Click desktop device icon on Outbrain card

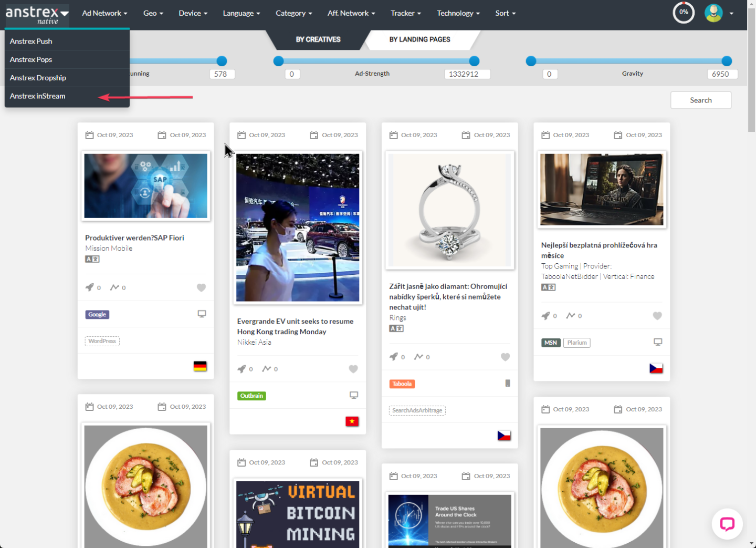coord(354,395)
